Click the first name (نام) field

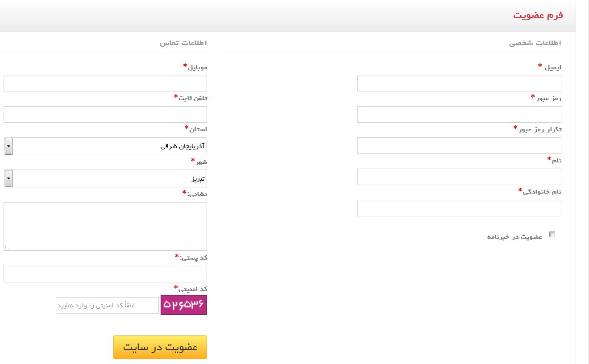point(459,177)
